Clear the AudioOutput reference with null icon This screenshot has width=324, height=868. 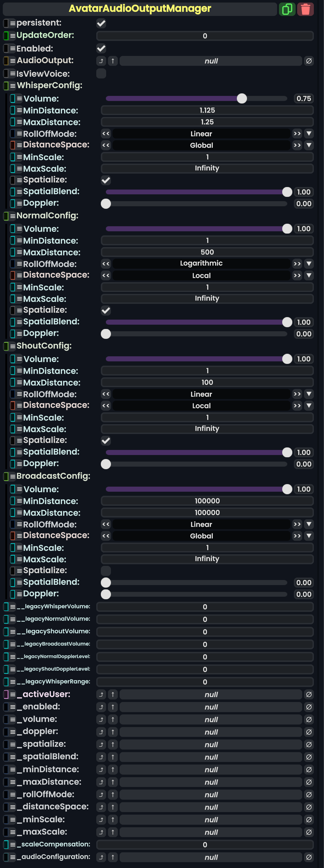[309, 61]
